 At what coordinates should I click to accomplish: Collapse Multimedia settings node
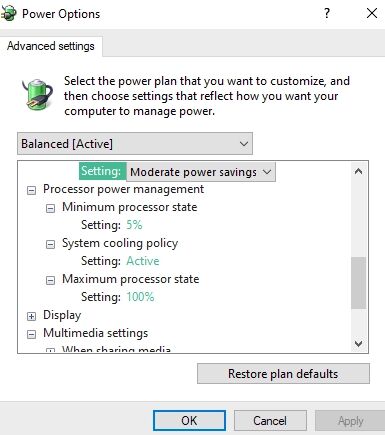pos(31,334)
